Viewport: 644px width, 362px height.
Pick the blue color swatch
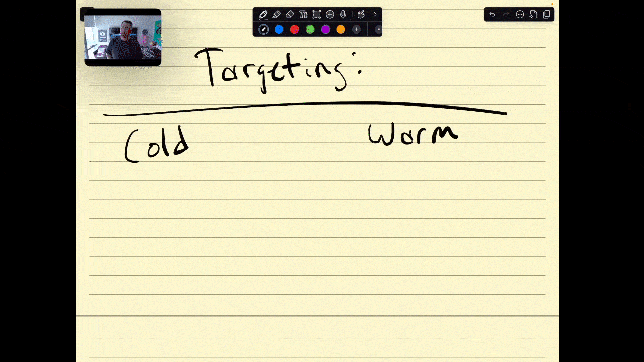279,29
